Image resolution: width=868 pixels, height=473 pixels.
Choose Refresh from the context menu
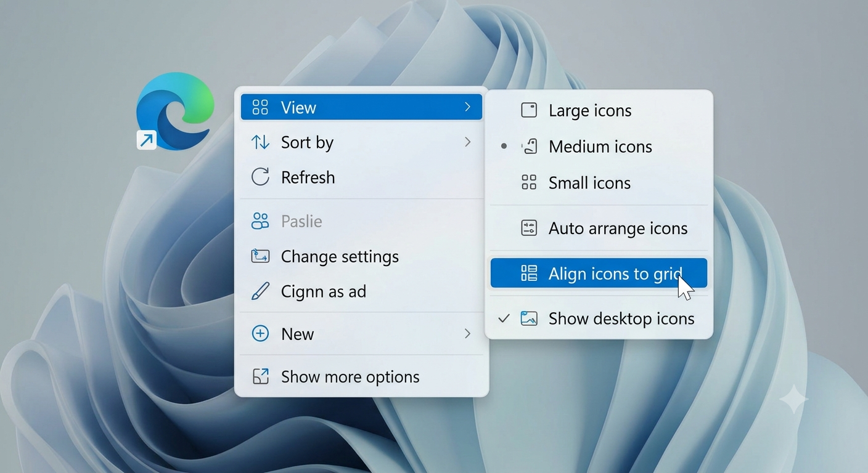pos(362,177)
